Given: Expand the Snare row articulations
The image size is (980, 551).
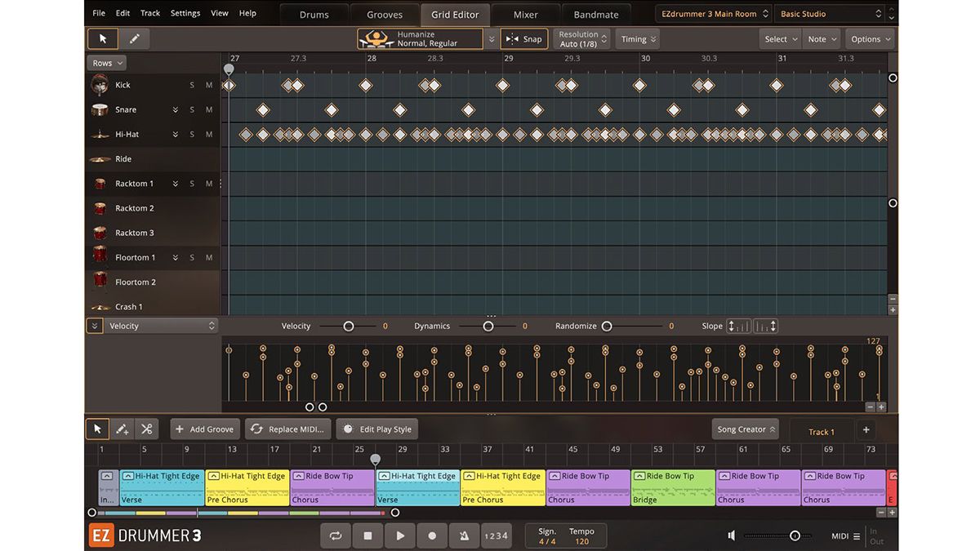Looking at the screenshot, I should coord(175,109).
